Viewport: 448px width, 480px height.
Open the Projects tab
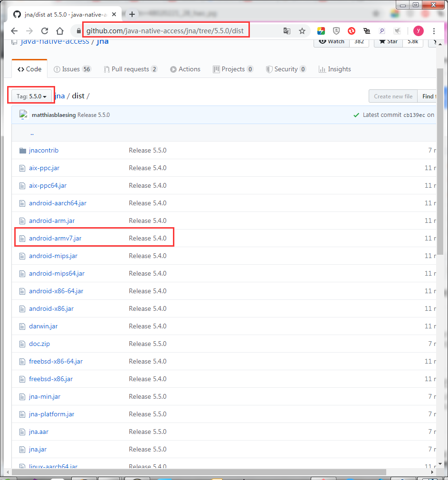click(233, 69)
